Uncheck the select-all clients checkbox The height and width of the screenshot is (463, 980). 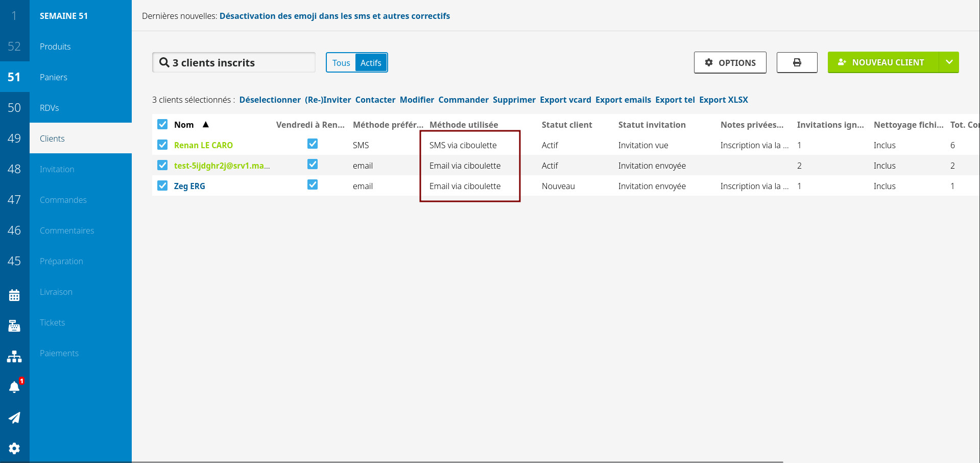coord(162,124)
